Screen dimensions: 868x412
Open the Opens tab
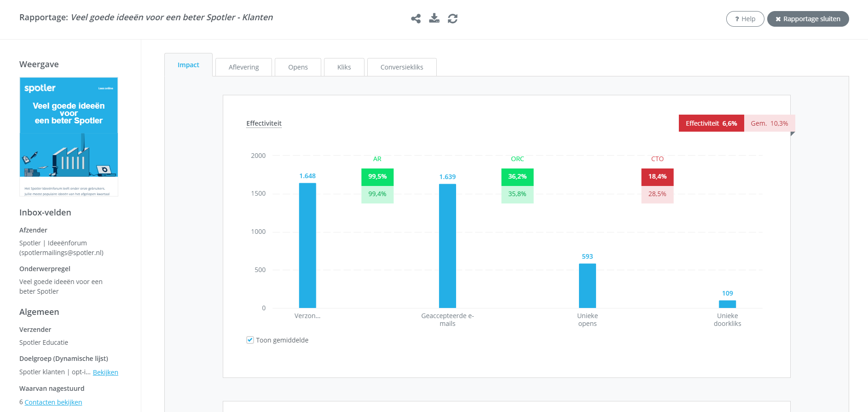298,67
